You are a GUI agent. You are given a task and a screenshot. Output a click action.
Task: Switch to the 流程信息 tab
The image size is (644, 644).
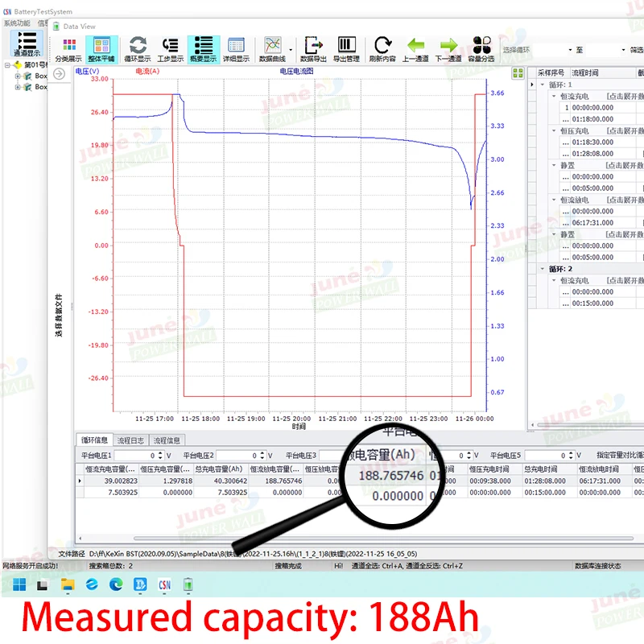coord(167,440)
